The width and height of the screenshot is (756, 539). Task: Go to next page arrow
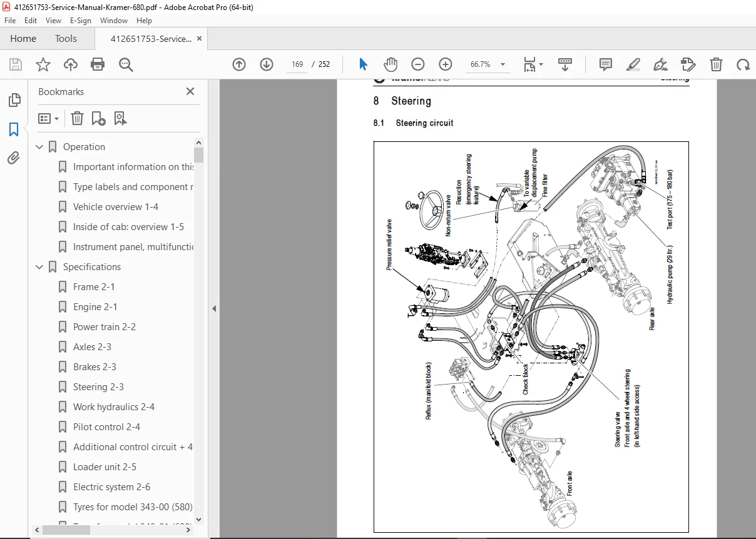click(x=267, y=64)
